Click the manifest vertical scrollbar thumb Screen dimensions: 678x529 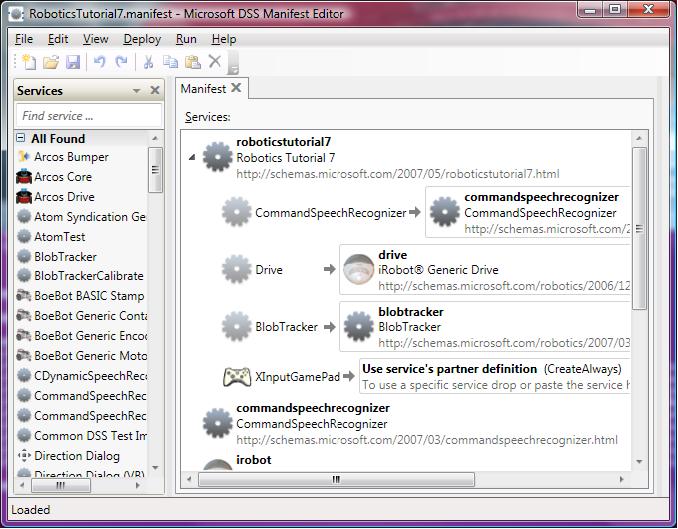coord(639,228)
